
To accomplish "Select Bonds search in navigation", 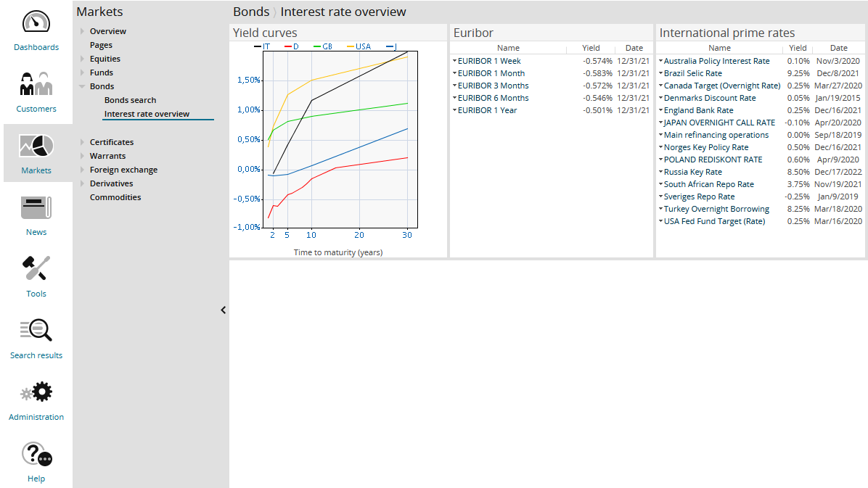I will pyautogui.click(x=130, y=100).
